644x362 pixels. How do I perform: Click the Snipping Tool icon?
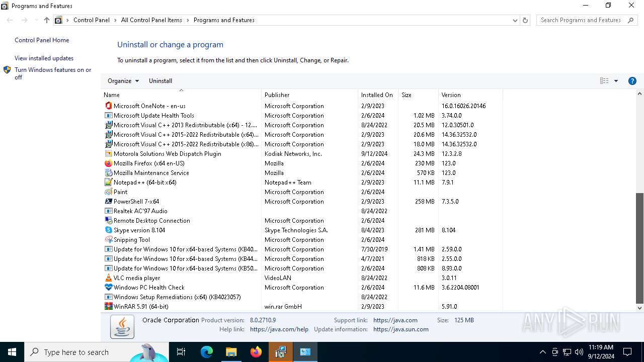tap(108, 240)
